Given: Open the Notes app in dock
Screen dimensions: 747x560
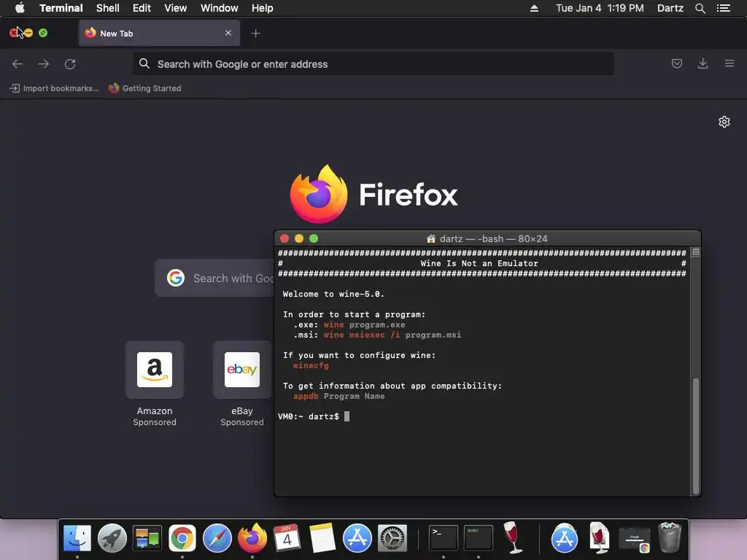Looking at the screenshot, I should point(322,538).
